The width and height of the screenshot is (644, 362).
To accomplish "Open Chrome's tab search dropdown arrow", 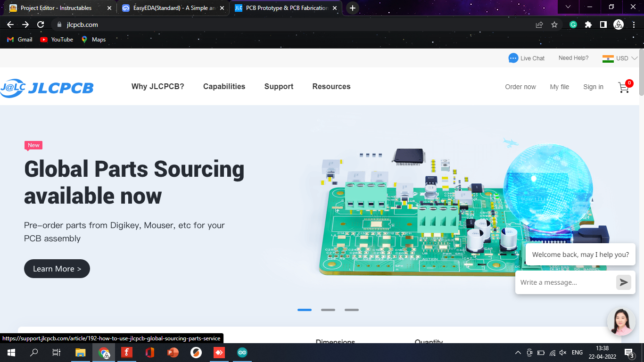I will tap(568, 8).
